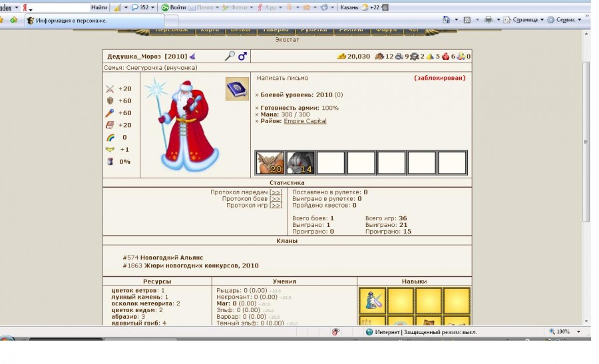Image resolution: width=599 pixels, height=364 pixels.
Task: Expand the Почта dropdown in Yandex bar
Action: coord(218,7)
